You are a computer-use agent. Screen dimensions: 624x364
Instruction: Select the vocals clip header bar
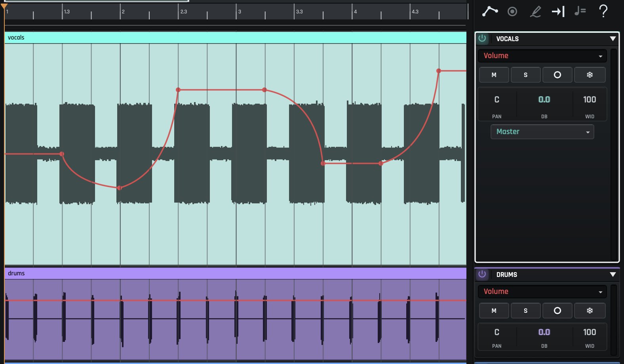click(236, 38)
